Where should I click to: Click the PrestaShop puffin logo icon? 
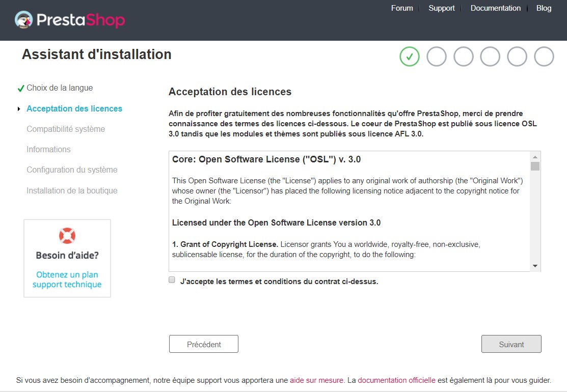(24, 19)
